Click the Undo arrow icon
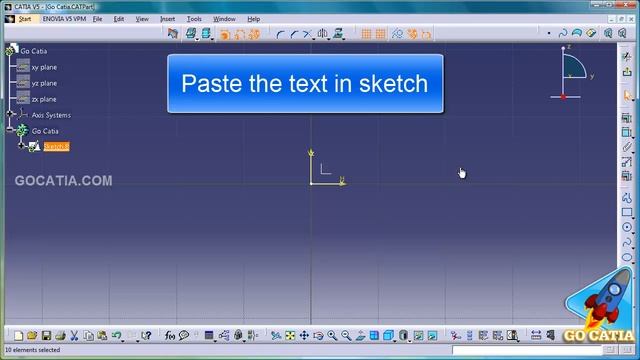The width and height of the screenshot is (640, 360). tap(116, 336)
